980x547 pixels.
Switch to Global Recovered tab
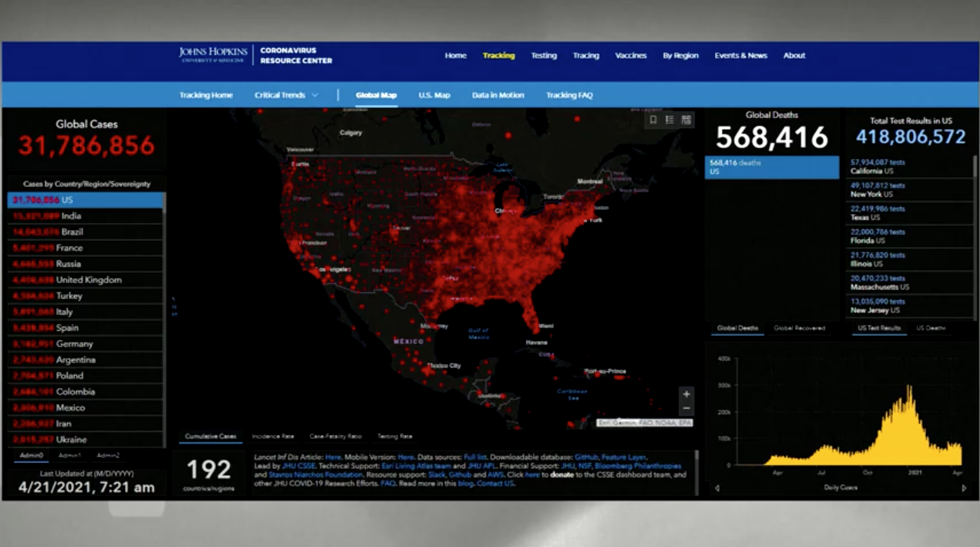[799, 328]
